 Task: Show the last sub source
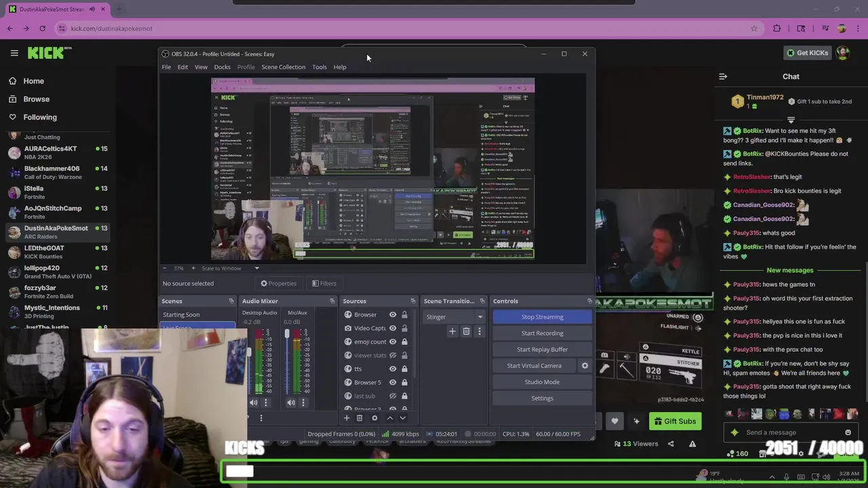[x=393, y=396]
